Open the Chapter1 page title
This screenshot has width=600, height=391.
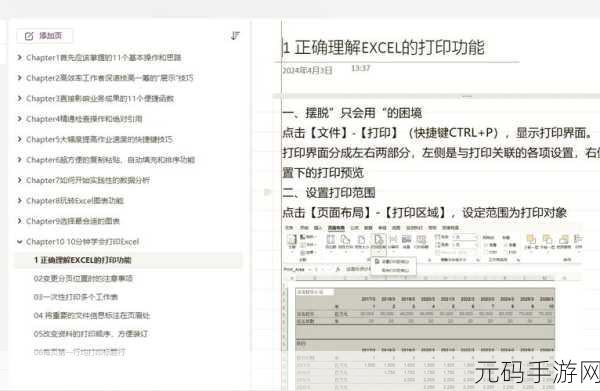point(104,57)
